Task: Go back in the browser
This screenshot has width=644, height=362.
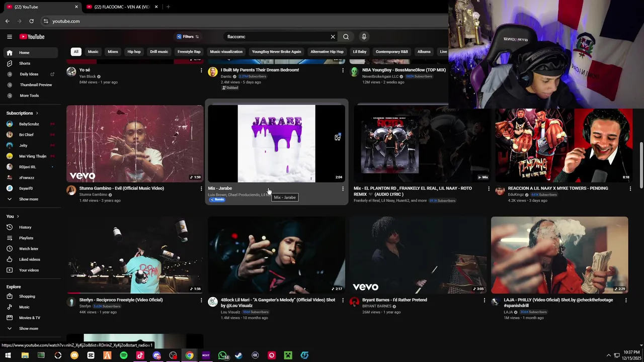Action: (8, 21)
